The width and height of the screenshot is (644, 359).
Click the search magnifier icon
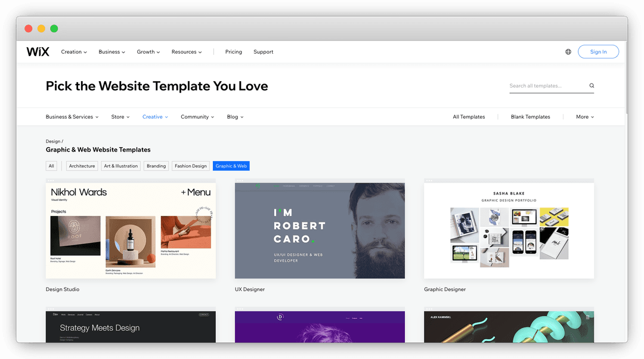coord(592,85)
